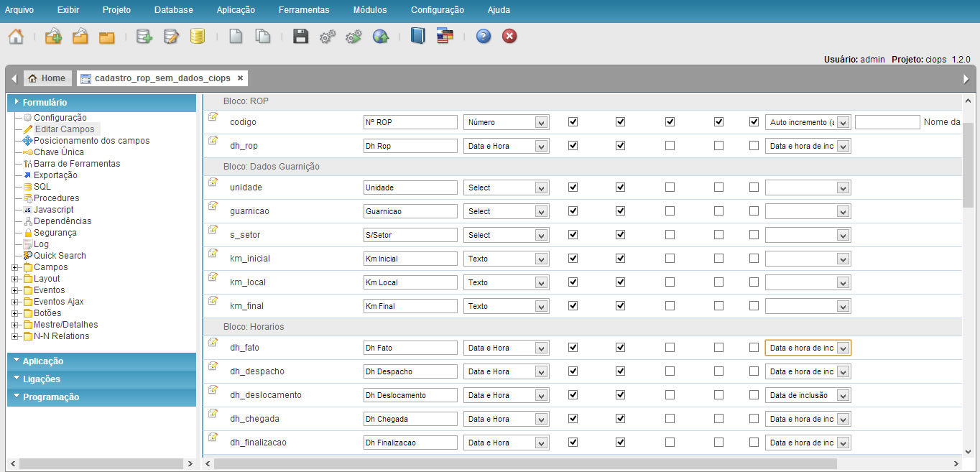The height and width of the screenshot is (472, 980).
Task: Open the SQL builder yellow database icon
Action: (x=198, y=37)
